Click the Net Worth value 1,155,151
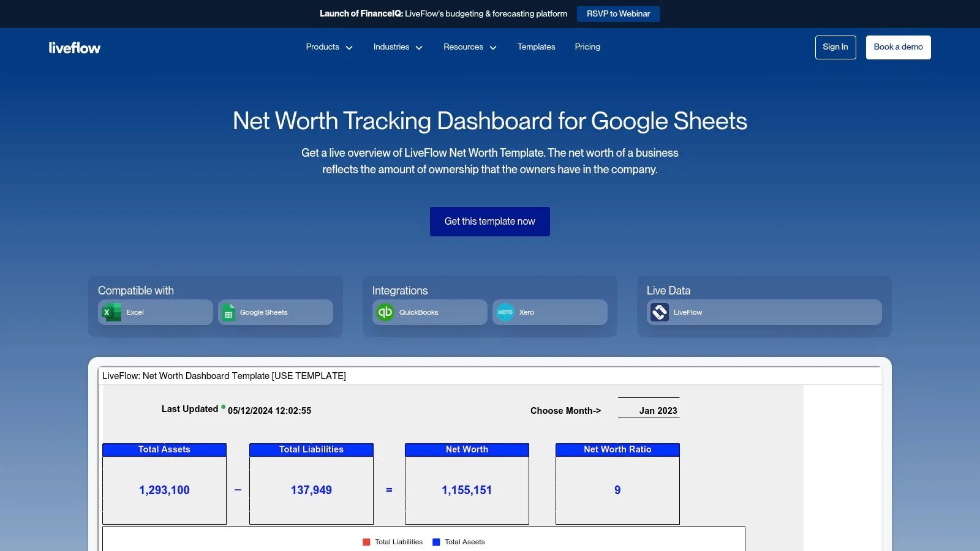Image resolution: width=980 pixels, height=551 pixels. click(467, 490)
